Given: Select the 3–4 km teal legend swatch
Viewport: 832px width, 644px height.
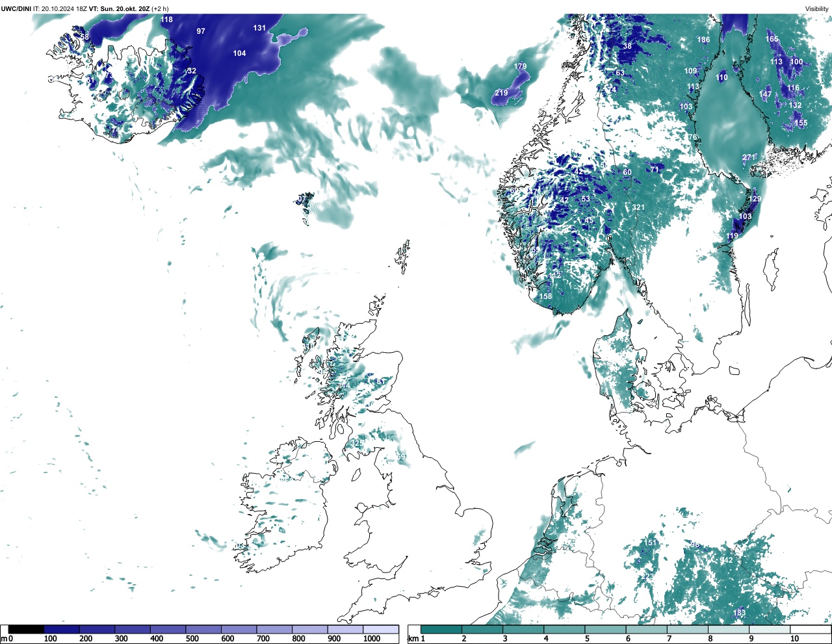Looking at the screenshot, I should 523,629.
